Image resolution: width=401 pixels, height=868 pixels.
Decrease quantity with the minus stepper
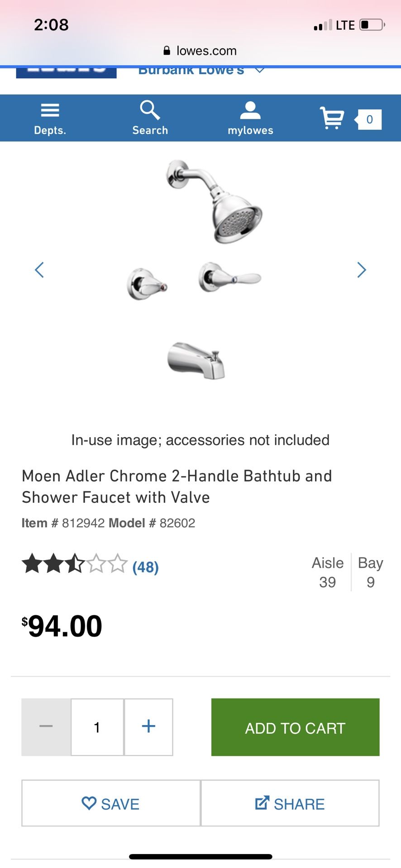46,727
